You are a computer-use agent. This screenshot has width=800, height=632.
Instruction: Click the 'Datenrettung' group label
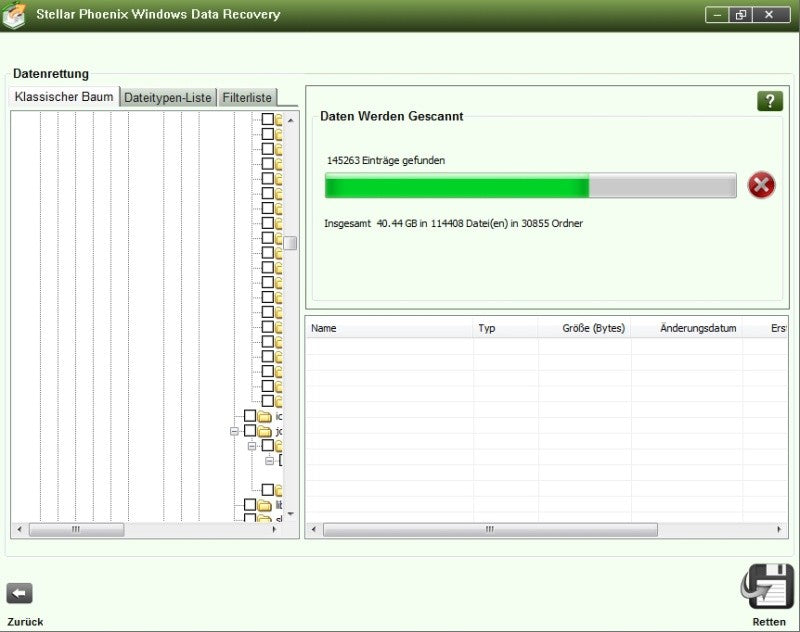[51, 74]
